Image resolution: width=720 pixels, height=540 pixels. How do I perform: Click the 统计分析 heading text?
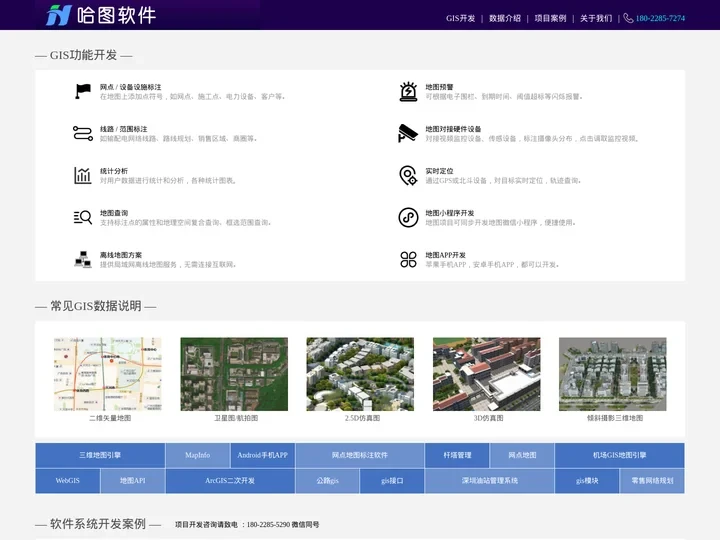point(113,171)
